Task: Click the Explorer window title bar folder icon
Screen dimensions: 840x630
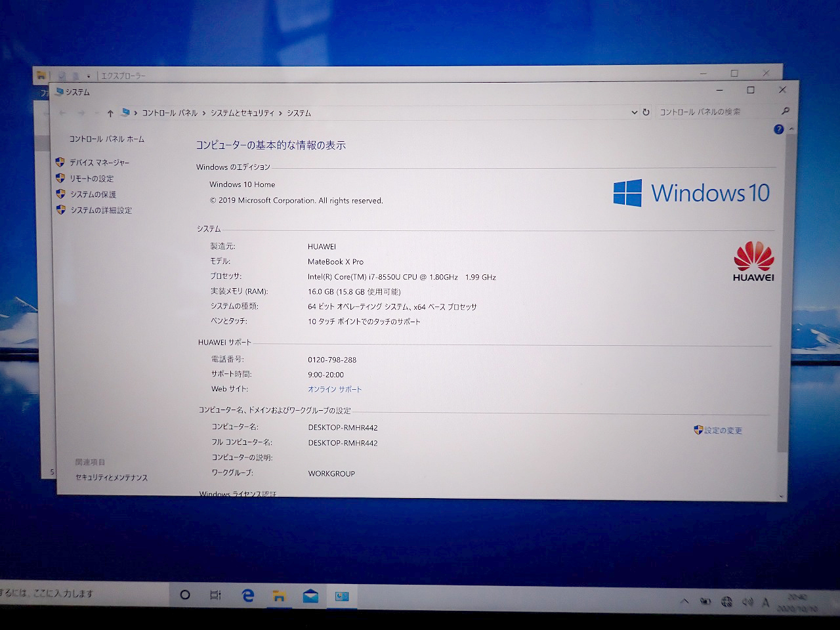Action: click(41, 75)
